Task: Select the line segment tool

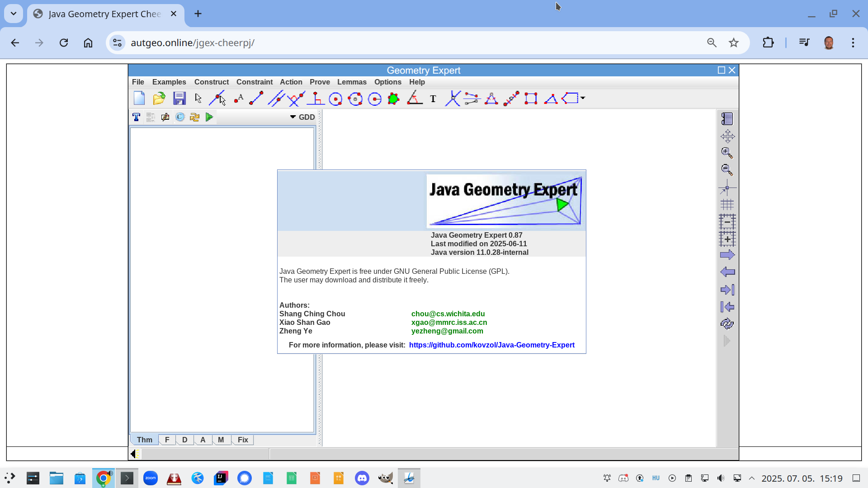Action: point(256,98)
